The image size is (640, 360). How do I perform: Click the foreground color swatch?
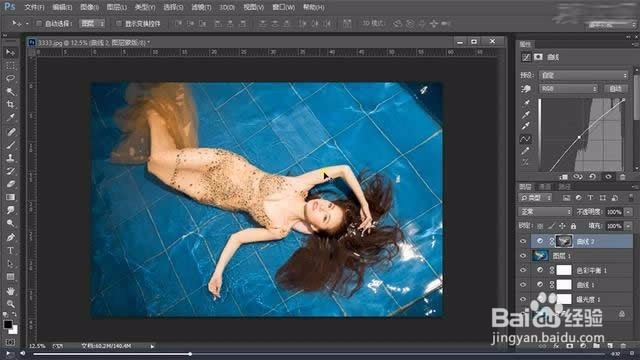(8, 324)
